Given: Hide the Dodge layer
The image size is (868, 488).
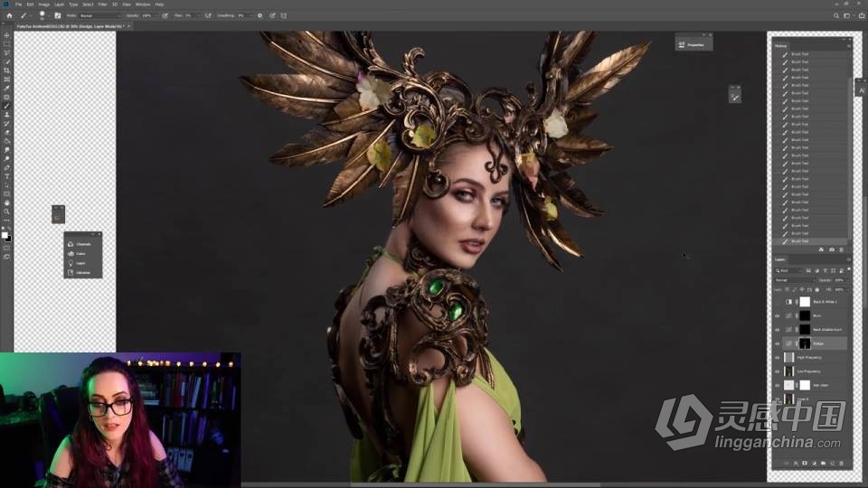Looking at the screenshot, I should pyautogui.click(x=778, y=343).
